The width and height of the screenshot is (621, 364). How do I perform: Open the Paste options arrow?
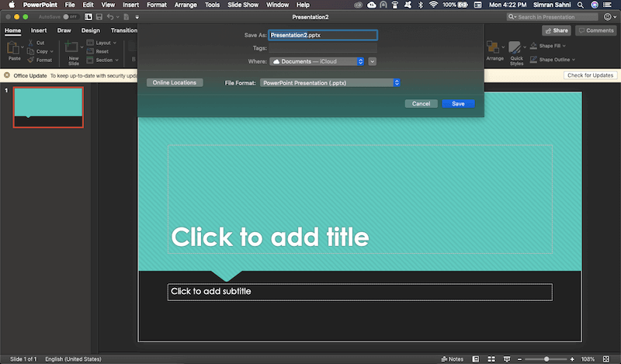coord(23,47)
